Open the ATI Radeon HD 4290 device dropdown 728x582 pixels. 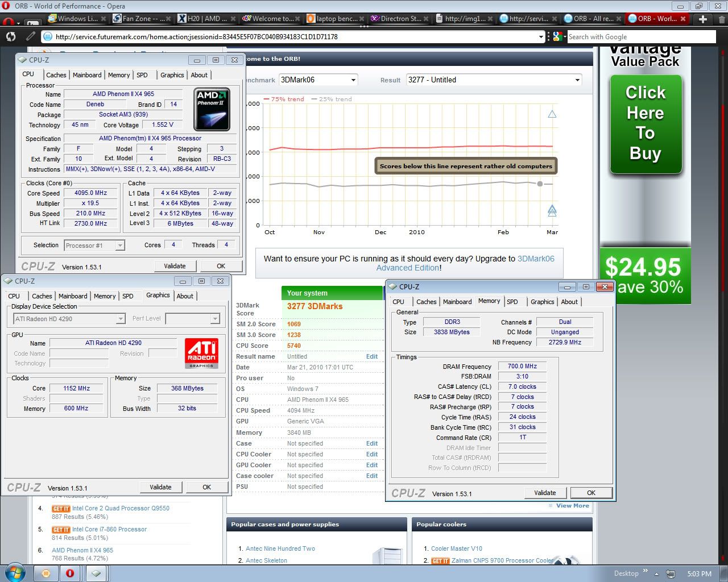click(x=69, y=319)
